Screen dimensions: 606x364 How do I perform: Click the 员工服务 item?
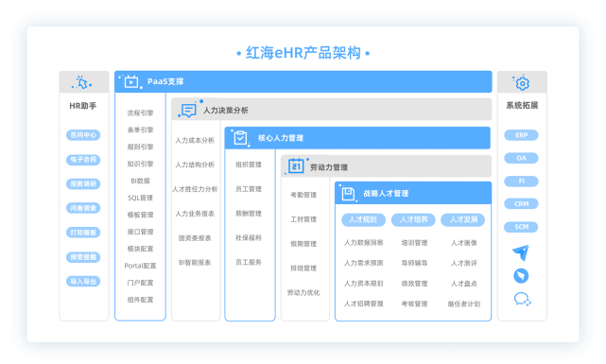pos(249,262)
